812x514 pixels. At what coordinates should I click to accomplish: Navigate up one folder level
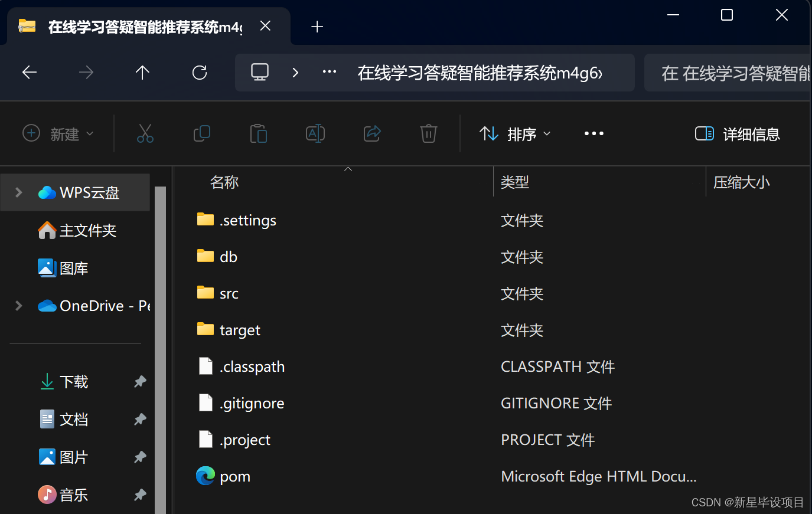click(x=142, y=72)
